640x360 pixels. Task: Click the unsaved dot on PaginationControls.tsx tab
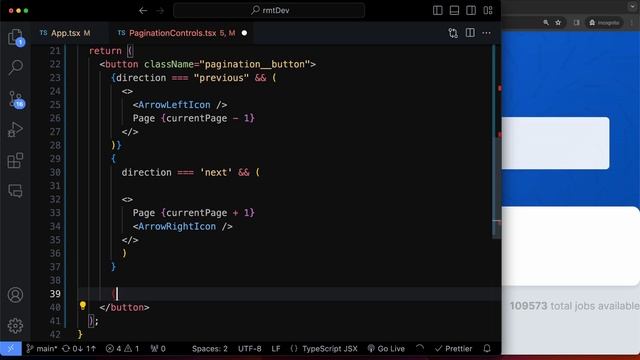pyautogui.click(x=244, y=33)
